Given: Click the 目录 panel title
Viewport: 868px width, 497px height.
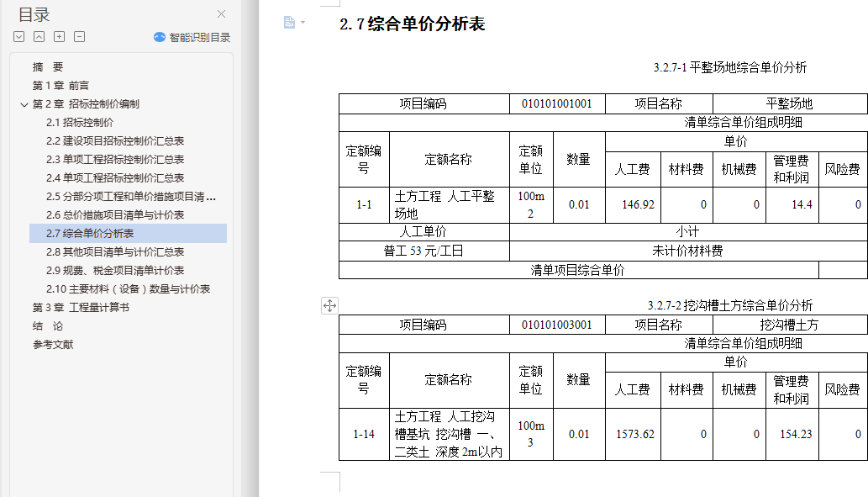Looking at the screenshot, I should click(34, 15).
